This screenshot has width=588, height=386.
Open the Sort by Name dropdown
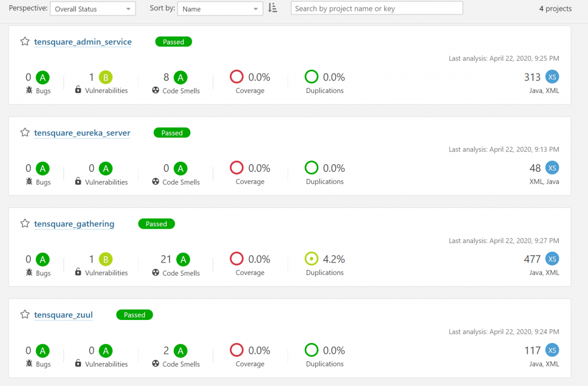coord(220,9)
